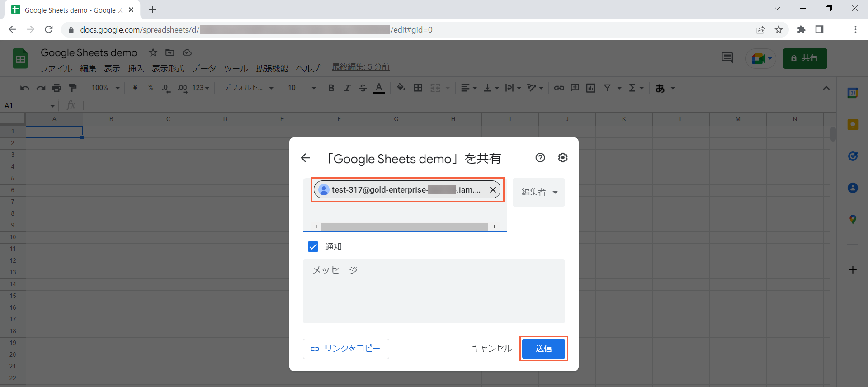Click horizontal scrollbar in recipients field
The image size is (868, 387).
pos(405,227)
